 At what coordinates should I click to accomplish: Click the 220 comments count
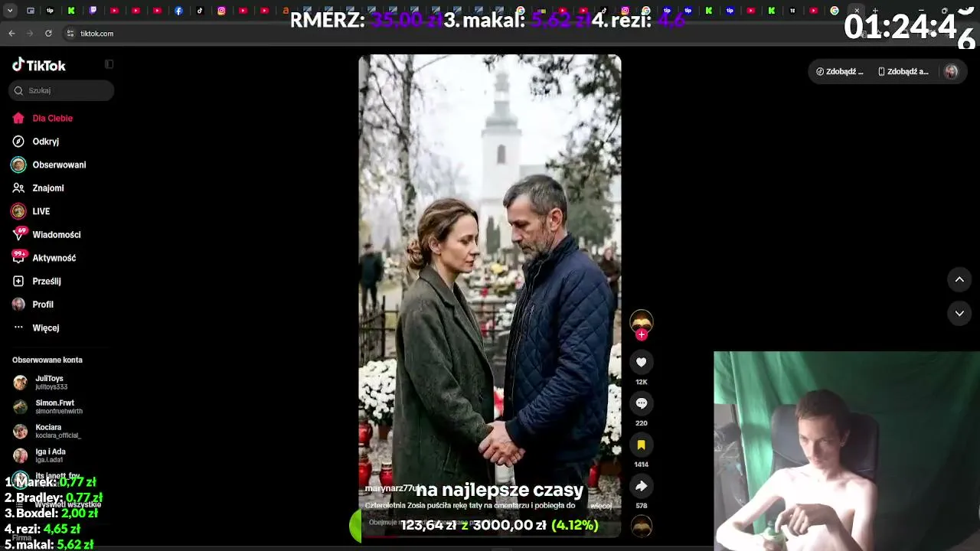click(642, 423)
